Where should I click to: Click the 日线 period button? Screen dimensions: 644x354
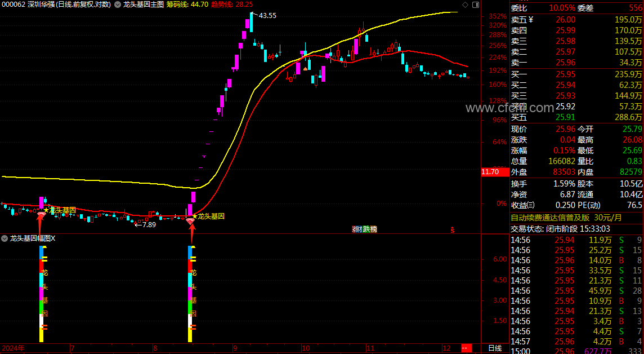click(x=495, y=348)
